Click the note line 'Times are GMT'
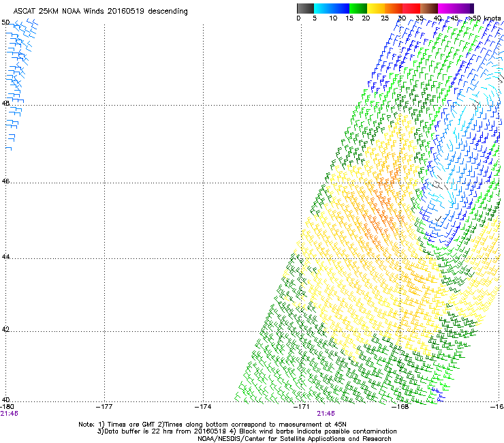 point(131,425)
